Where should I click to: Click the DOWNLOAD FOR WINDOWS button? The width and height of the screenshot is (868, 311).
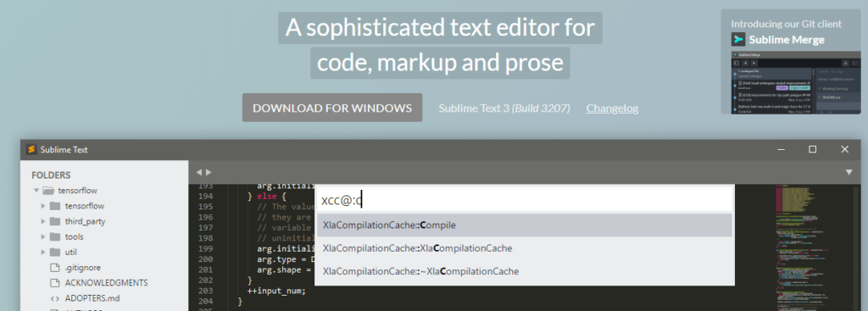[x=332, y=108]
